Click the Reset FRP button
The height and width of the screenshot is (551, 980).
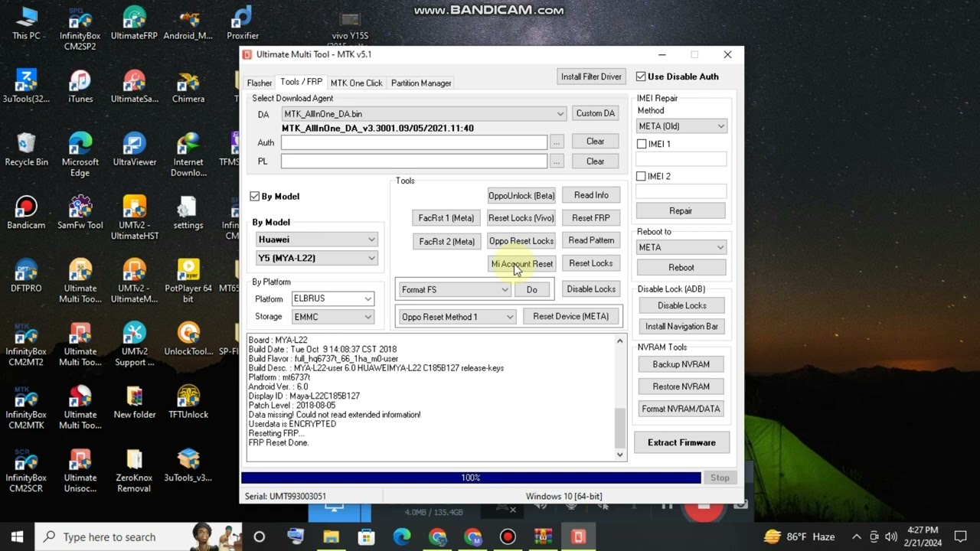click(x=591, y=218)
